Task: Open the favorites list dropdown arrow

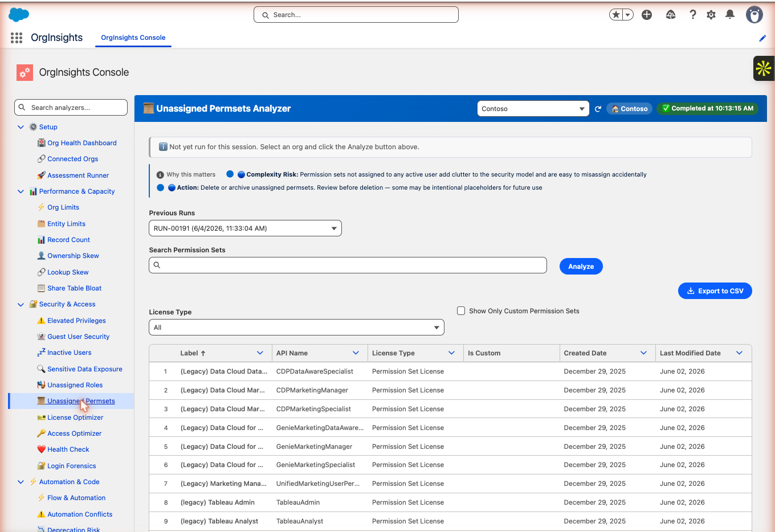Action: click(x=628, y=15)
